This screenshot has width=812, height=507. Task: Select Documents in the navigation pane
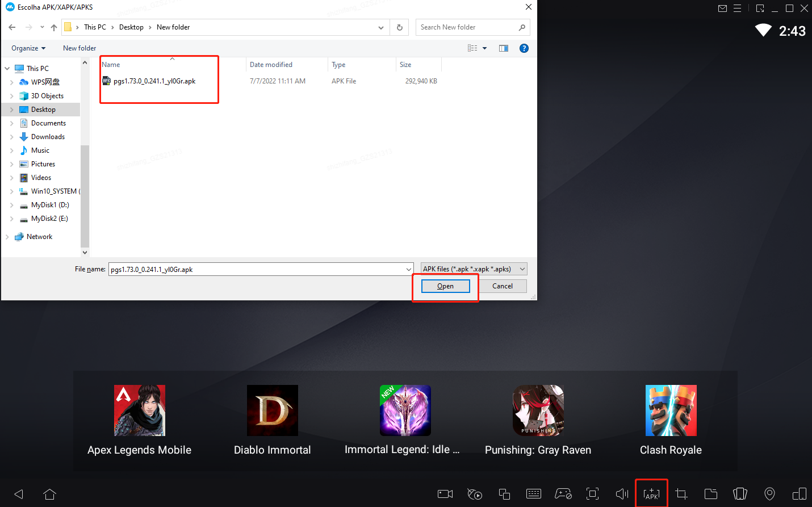pos(48,123)
